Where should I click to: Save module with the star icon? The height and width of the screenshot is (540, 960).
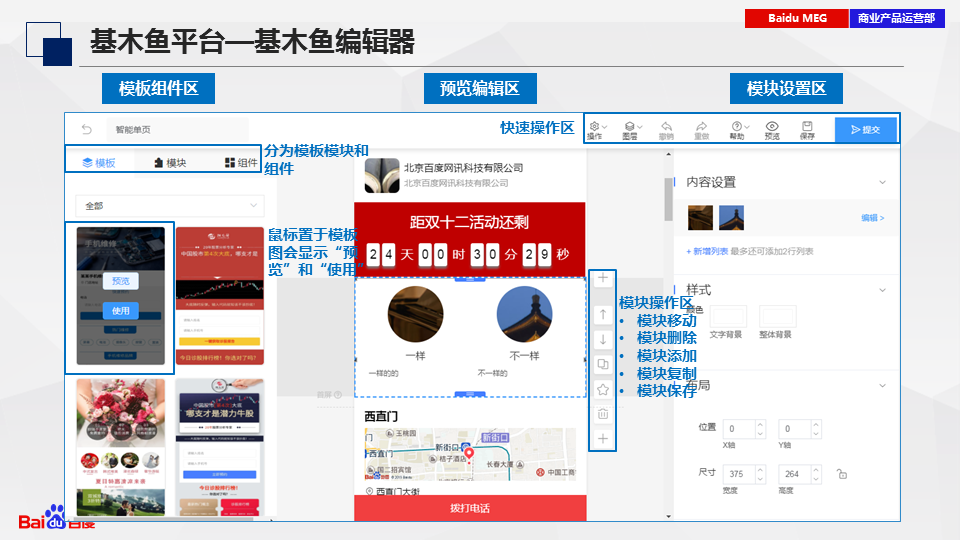[603, 389]
